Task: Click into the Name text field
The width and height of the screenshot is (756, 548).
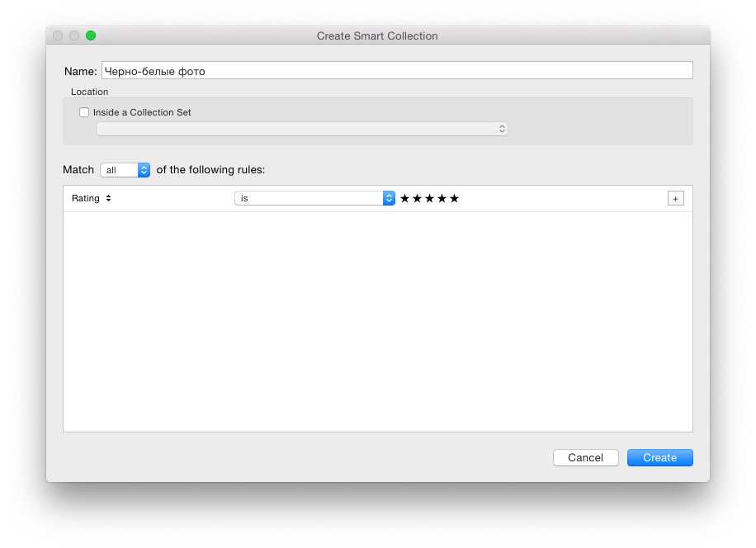Action: [396, 71]
